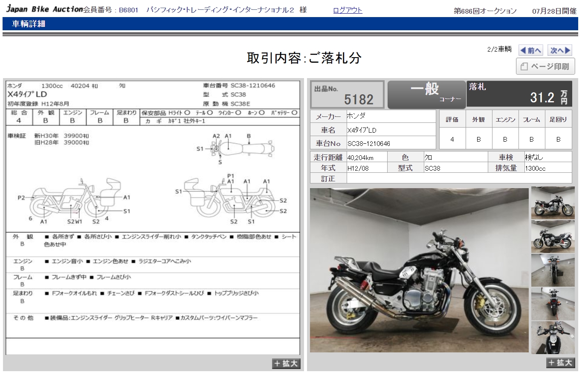Click the top-view damage diagram on inspection sheet

(x=241, y=149)
